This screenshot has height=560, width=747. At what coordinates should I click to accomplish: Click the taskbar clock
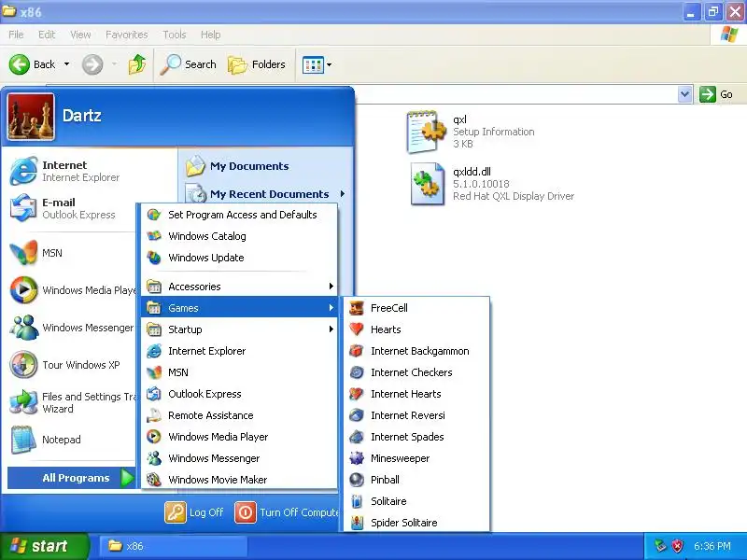click(712, 546)
